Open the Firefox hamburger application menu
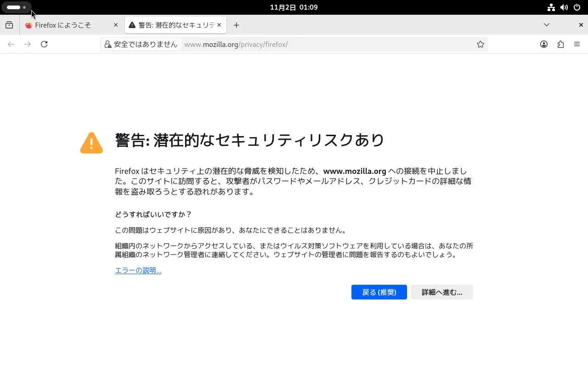 (x=577, y=44)
